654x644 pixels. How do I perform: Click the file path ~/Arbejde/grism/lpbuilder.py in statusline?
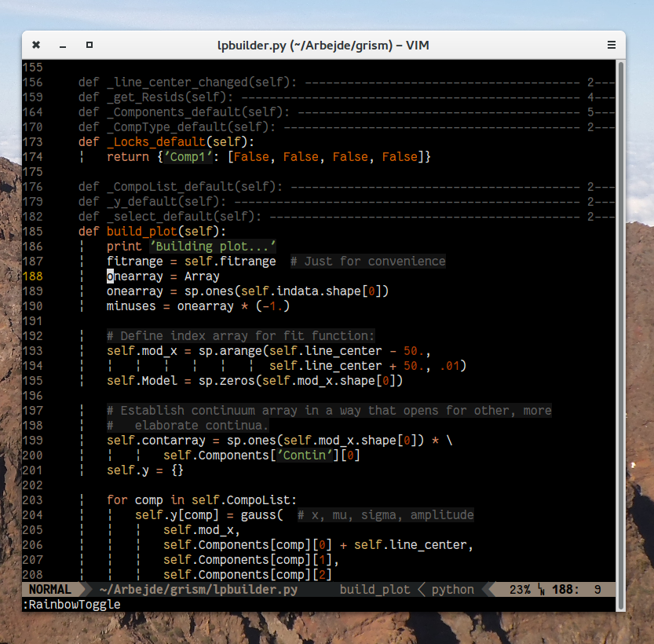[x=199, y=589]
